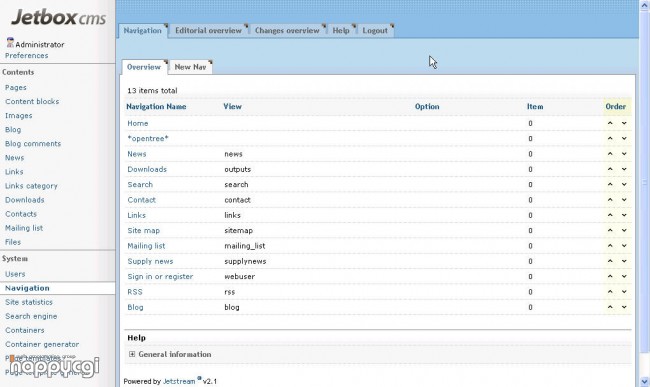Move the News navigation item down
The height and width of the screenshot is (387, 650).
624,154
